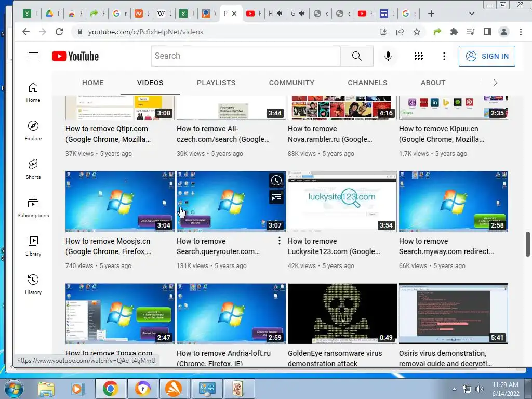This screenshot has width=532, height=399.
Task: Toggle Chrome side panel icon
Action: [487, 32]
